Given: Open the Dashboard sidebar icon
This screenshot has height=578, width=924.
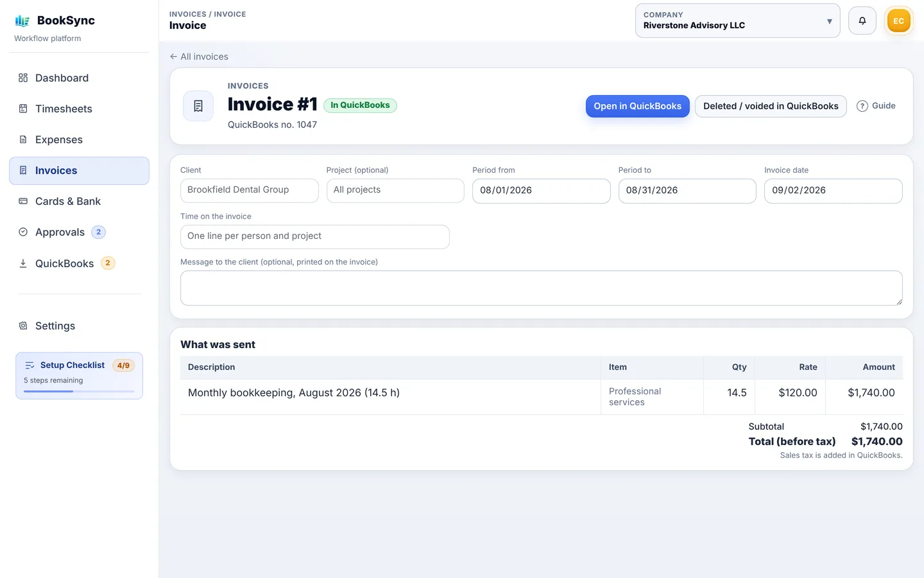Looking at the screenshot, I should [x=23, y=78].
